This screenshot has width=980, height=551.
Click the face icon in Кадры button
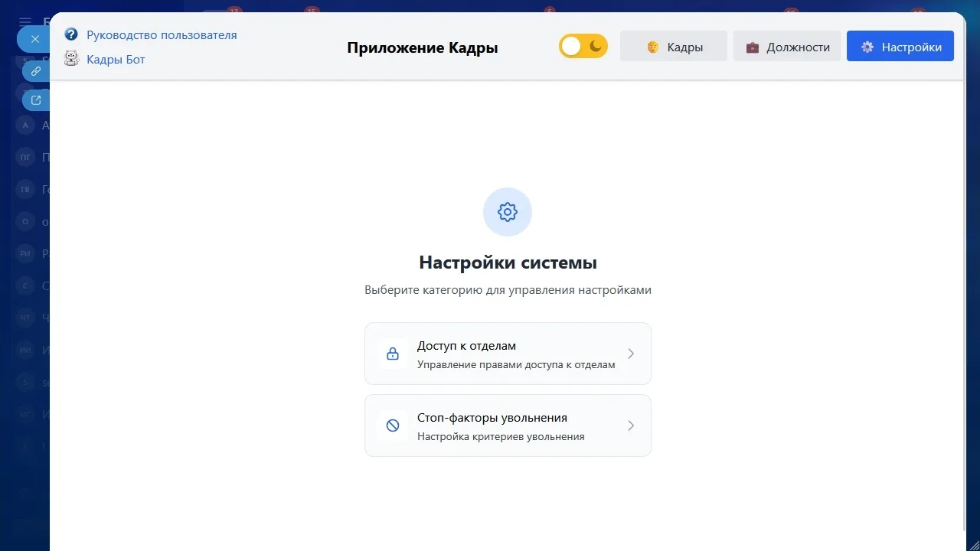[x=652, y=47]
